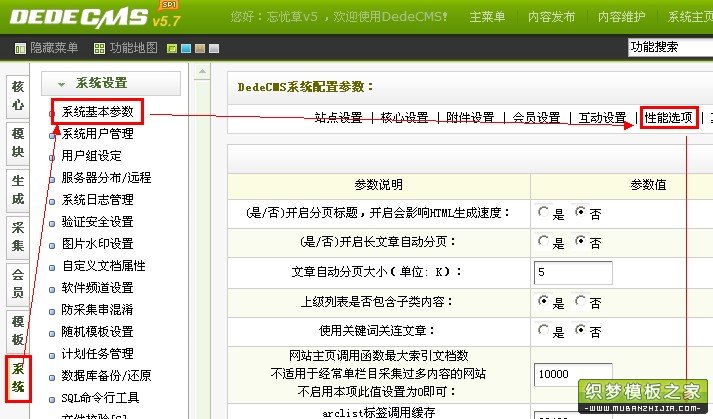Image resolution: width=713 pixels, height=419 pixels.
Task: Open SQL命令行工具 in the sidebar
Action: 100,398
